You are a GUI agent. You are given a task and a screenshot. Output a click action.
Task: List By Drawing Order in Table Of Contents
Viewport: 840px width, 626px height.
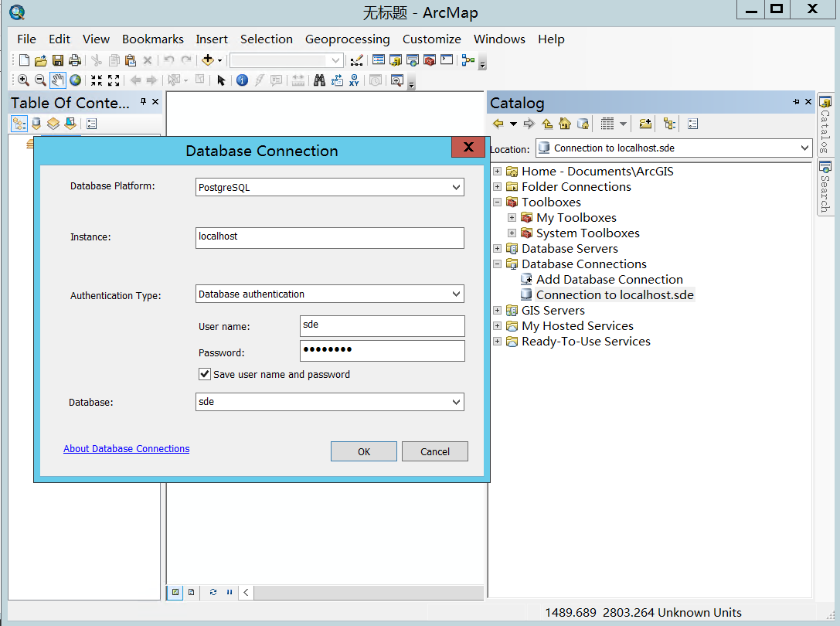[19, 124]
